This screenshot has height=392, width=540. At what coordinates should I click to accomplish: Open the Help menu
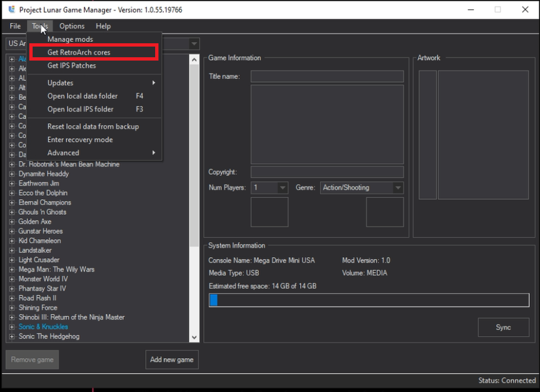pyautogui.click(x=103, y=26)
